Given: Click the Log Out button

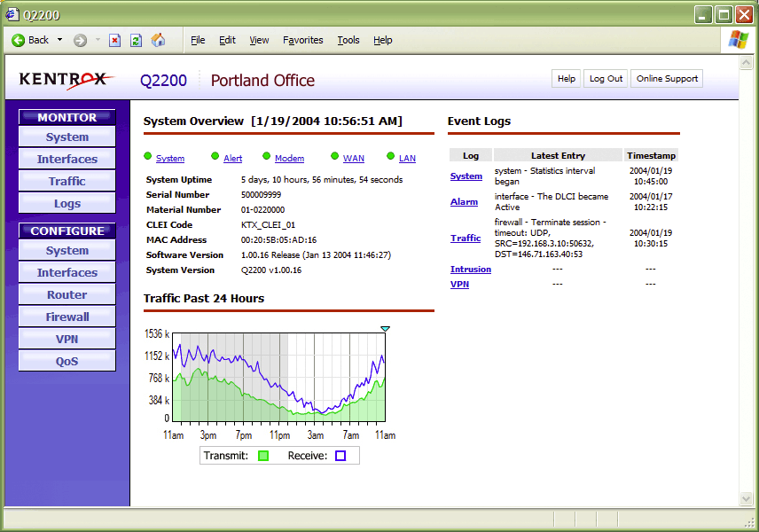Looking at the screenshot, I should pyautogui.click(x=606, y=79).
